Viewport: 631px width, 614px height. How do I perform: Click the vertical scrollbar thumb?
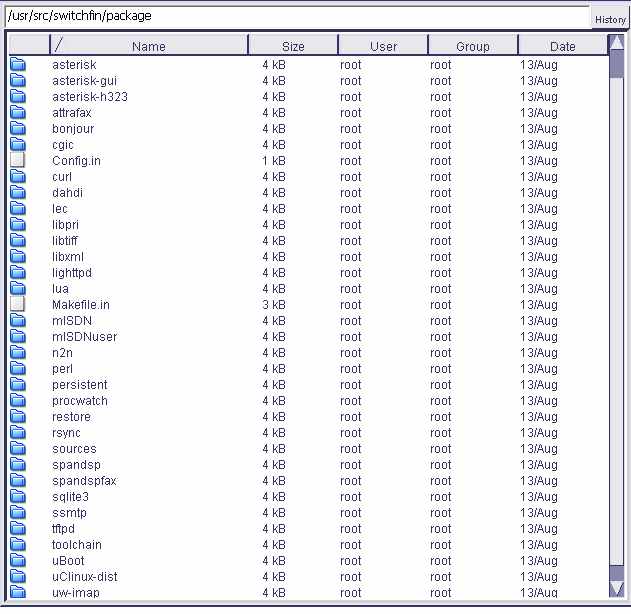(x=617, y=64)
